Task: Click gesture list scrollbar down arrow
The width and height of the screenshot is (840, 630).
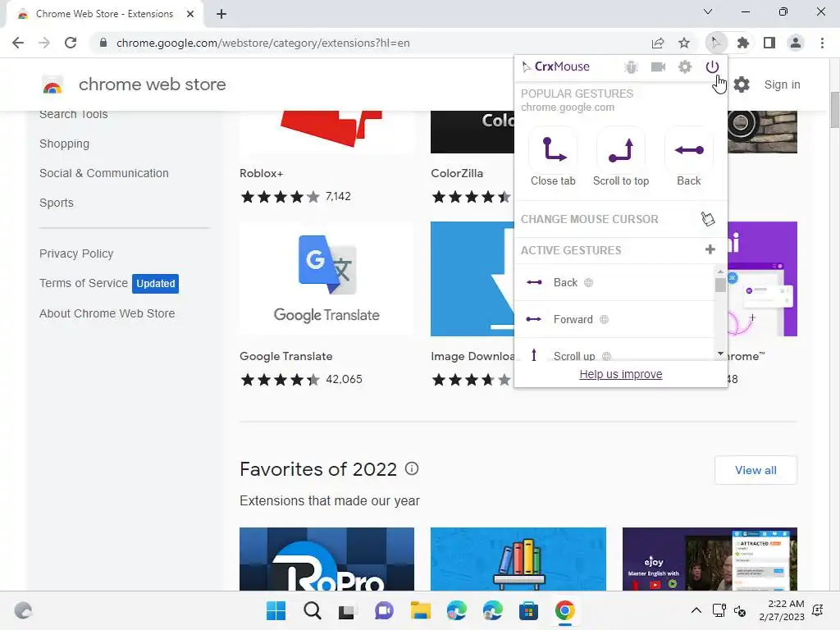Action: [x=720, y=354]
